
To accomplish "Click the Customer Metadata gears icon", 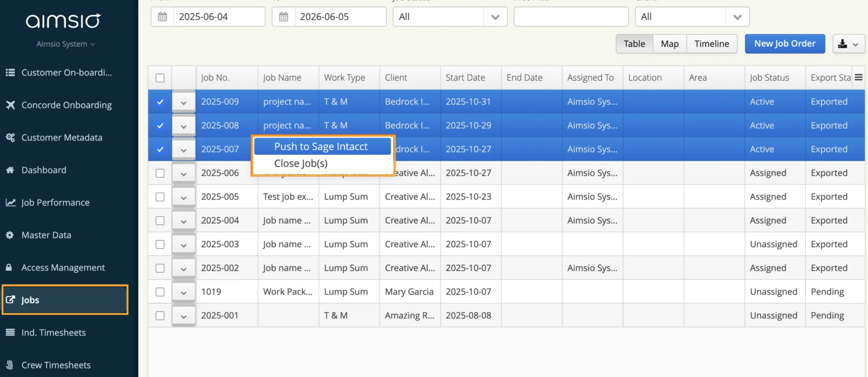I will pyautogui.click(x=10, y=138).
